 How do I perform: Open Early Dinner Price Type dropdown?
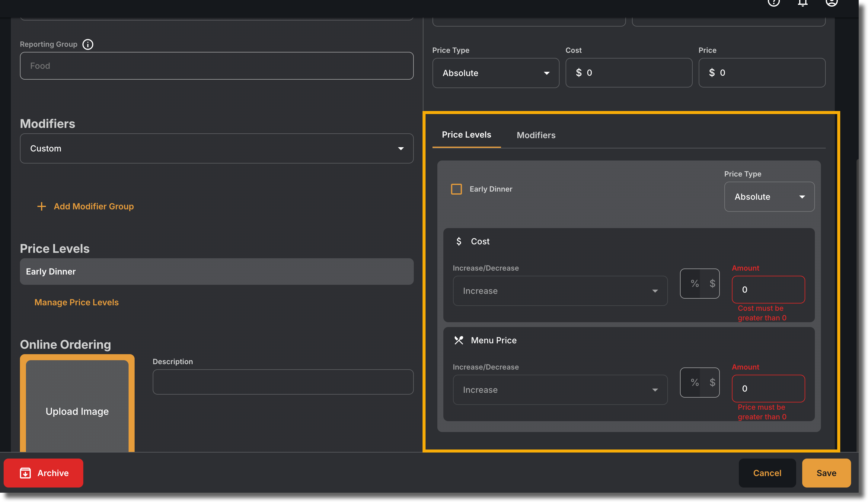pos(769,197)
